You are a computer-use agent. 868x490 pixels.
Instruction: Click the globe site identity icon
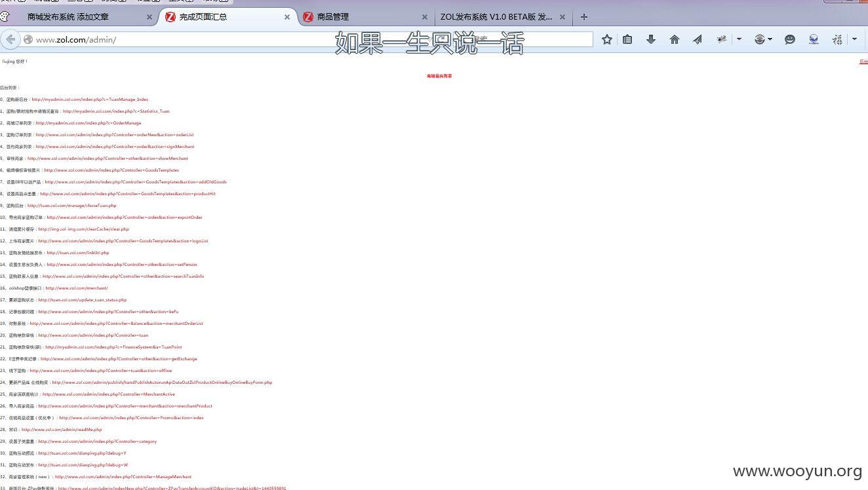[28, 40]
